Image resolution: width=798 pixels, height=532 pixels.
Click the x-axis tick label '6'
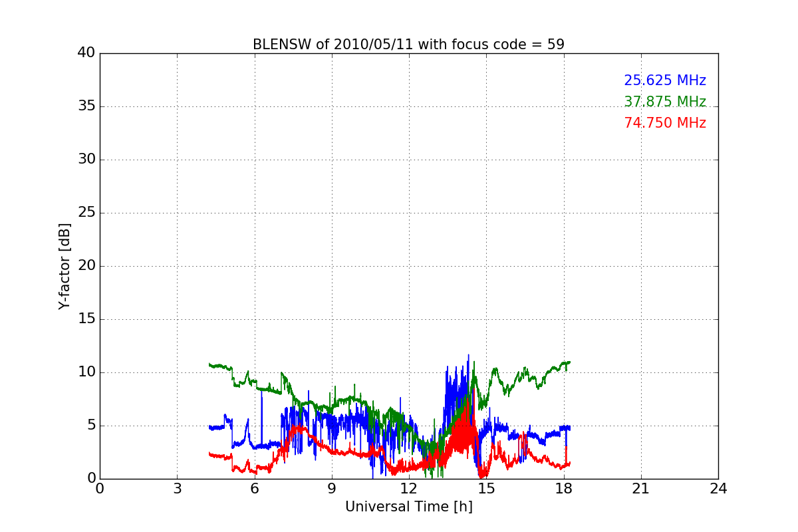pos(254,488)
